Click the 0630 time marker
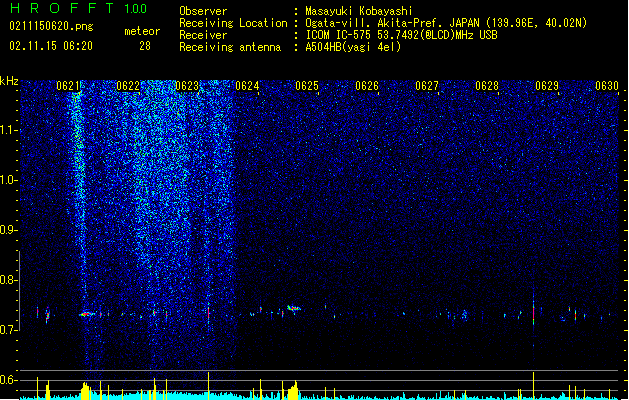Image resolution: width=629 pixels, height=400 pixels. click(x=607, y=86)
